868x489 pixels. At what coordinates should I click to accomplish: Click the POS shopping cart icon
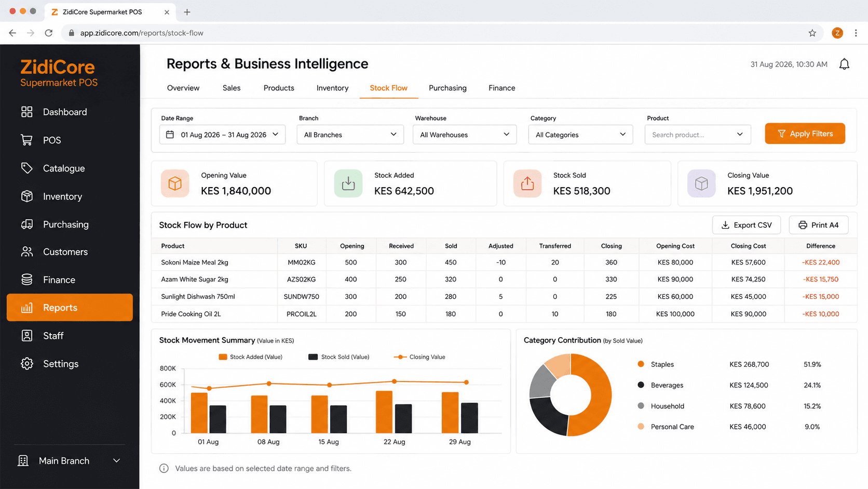click(27, 140)
